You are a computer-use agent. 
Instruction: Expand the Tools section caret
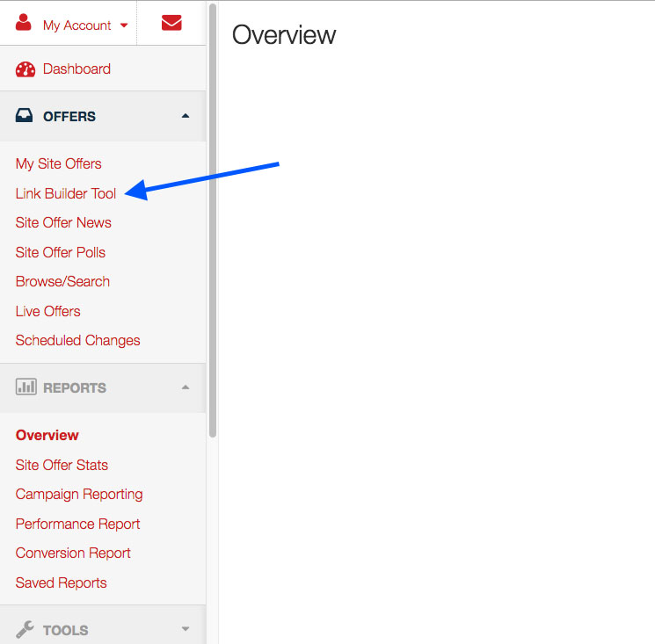186,629
